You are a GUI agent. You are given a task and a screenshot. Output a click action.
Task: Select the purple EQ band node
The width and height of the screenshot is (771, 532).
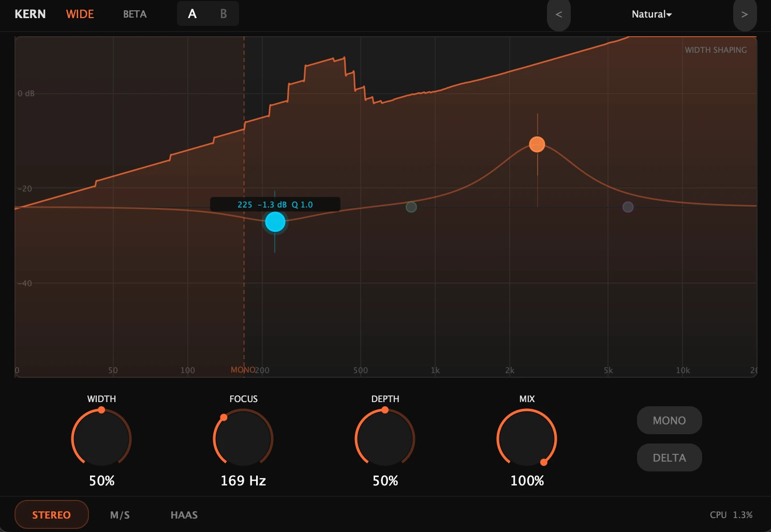(628, 207)
